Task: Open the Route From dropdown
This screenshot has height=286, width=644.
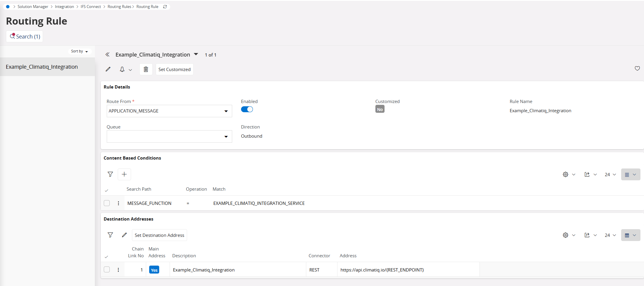Action: pos(227,111)
